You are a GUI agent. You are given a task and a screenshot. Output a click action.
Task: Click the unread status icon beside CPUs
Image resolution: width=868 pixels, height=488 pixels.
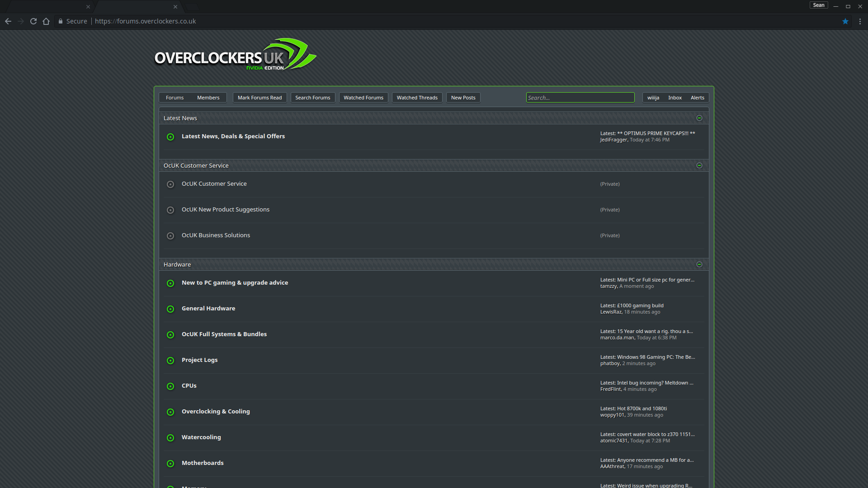pos(170,386)
